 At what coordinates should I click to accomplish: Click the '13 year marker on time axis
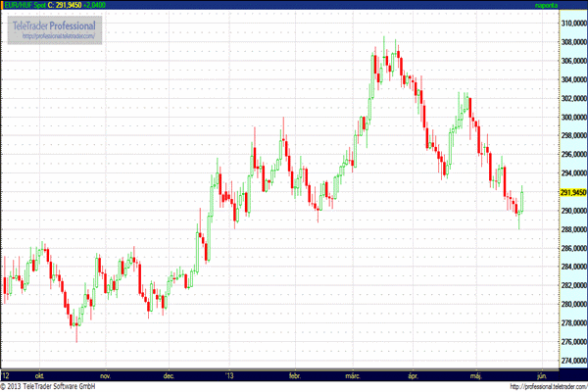[230, 375]
